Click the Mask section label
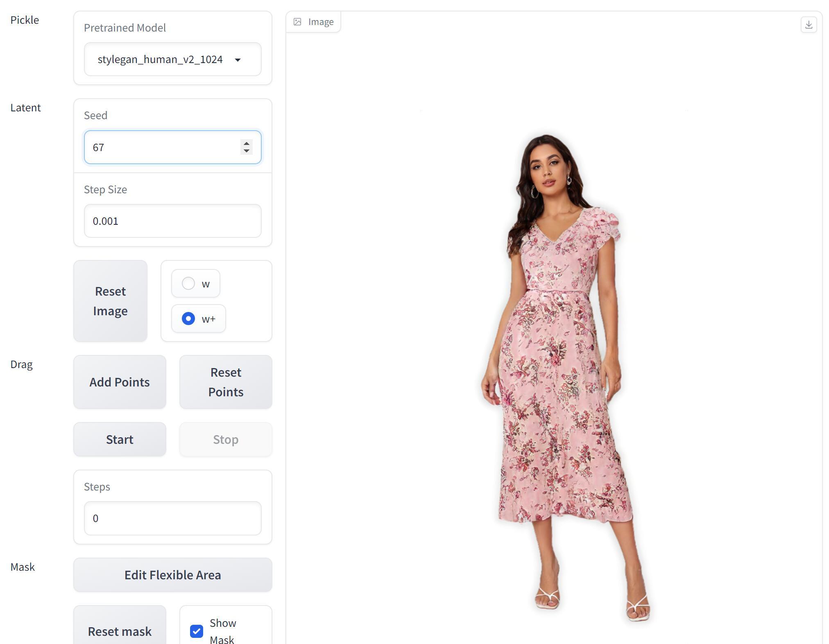Screen dimensions: 829x644 point(23,567)
